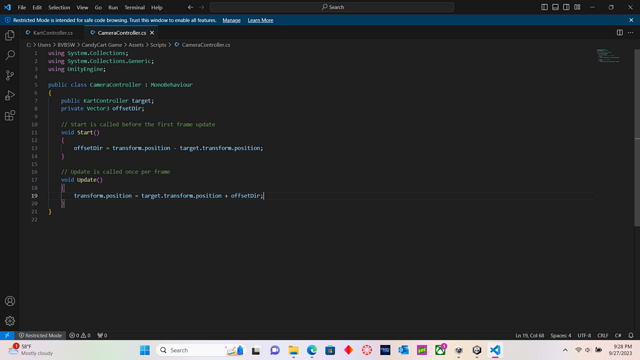Toggle the panel layout icon
The height and width of the screenshot is (360, 640).
[x=555, y=7]
